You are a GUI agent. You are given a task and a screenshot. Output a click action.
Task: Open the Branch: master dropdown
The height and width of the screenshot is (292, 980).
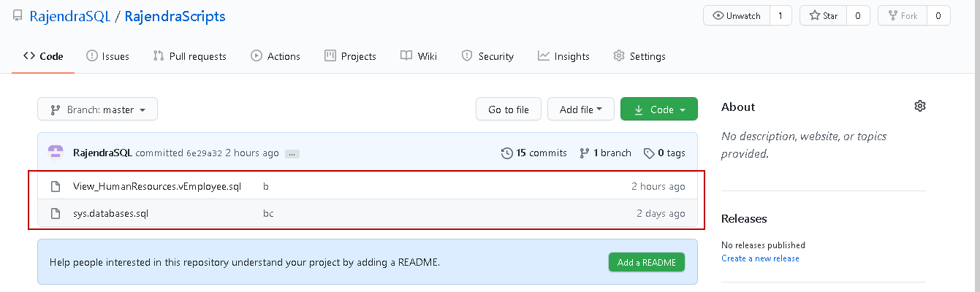pyautogui.click(x=98, y=109)
